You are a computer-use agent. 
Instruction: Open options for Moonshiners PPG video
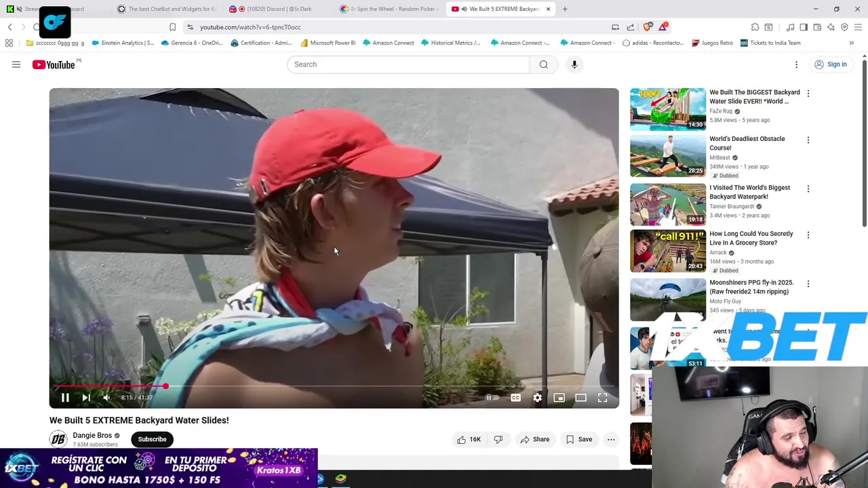[x=808, y=284]
